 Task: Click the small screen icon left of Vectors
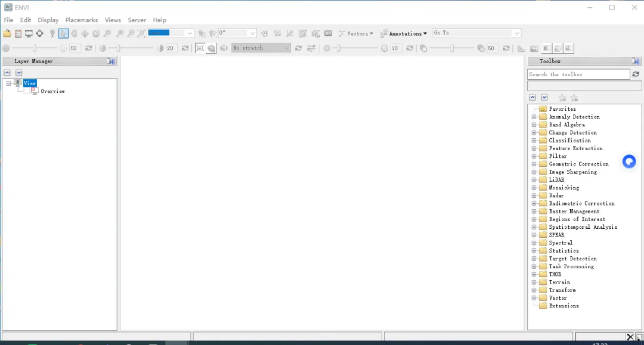point(328,33)
